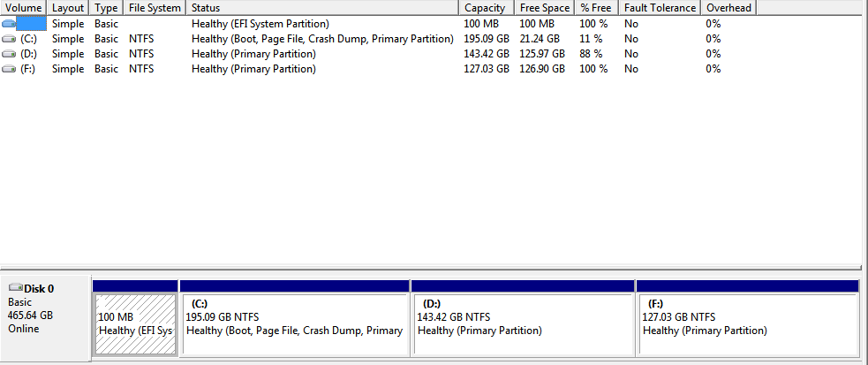This screenshot has height=365, width=868.
Task: Select the (D:) 143.42 GB partition block
Action: click(523, 318)
